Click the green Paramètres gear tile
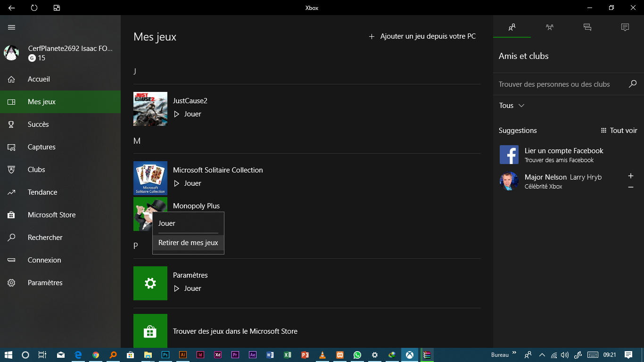644x362 pixels. tap(150, 283)
